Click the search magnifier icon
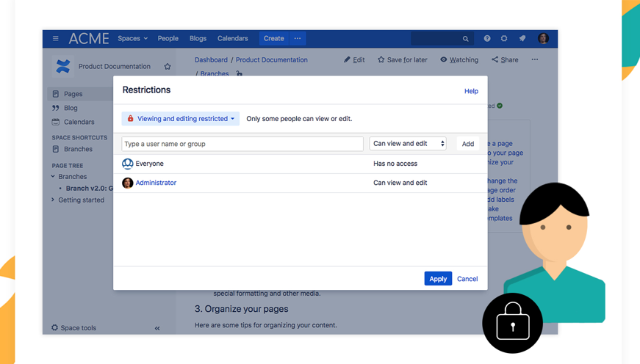The height and width of the screenshot is (364, 640). coord(465,39)
